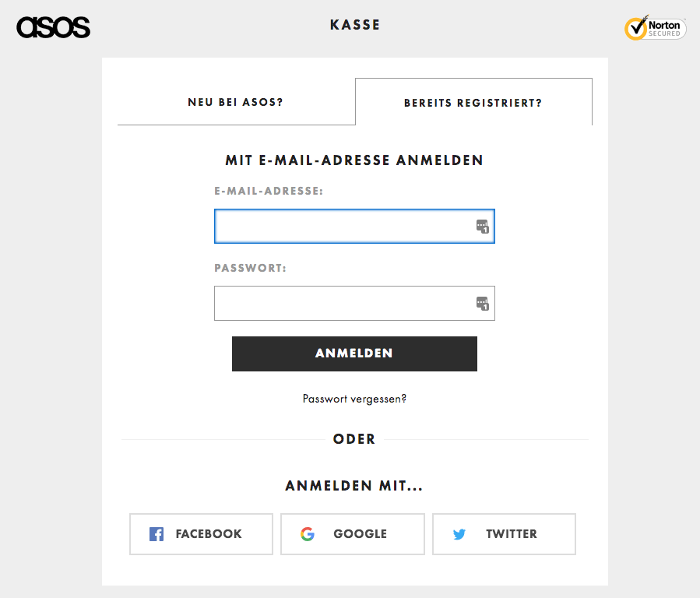Screen dimensions: 700x598
Task: Click the Google G logo icon
Action: click(308, 533)
